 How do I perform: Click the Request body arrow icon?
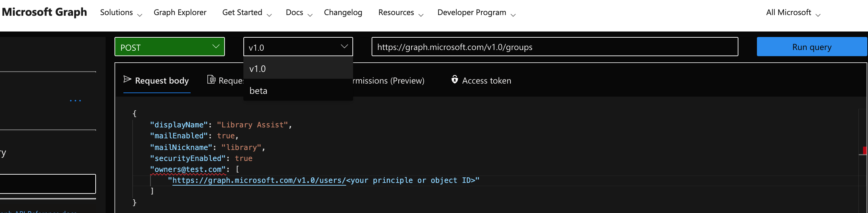pos(127,80)
